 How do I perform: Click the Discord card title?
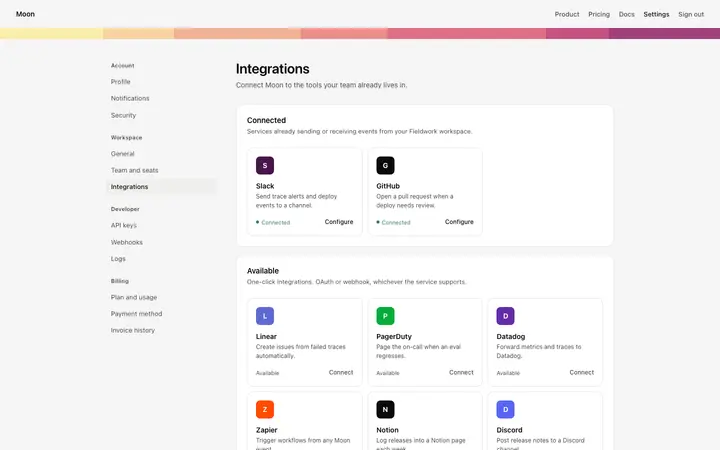509,430
